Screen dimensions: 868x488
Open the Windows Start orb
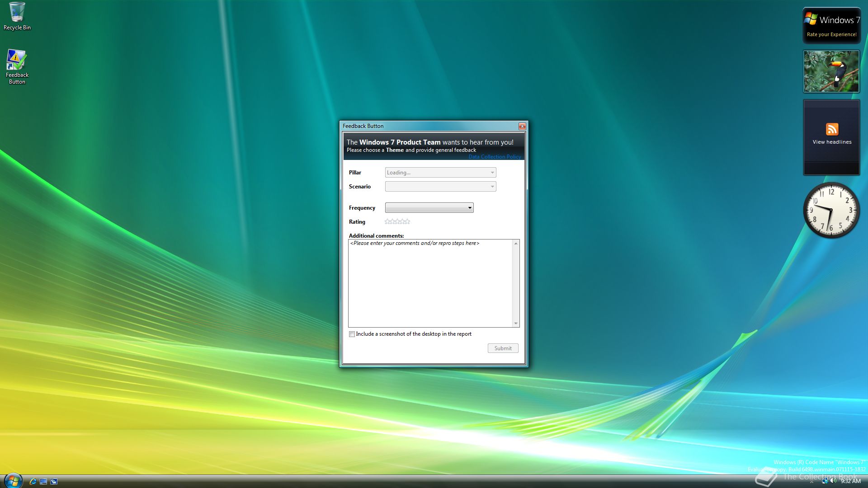[13, 481]
